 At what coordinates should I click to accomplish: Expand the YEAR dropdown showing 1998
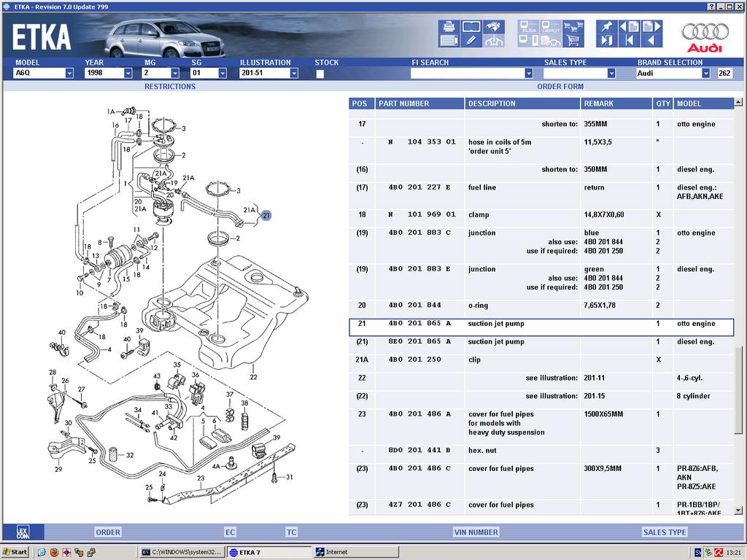pos(128,74)
